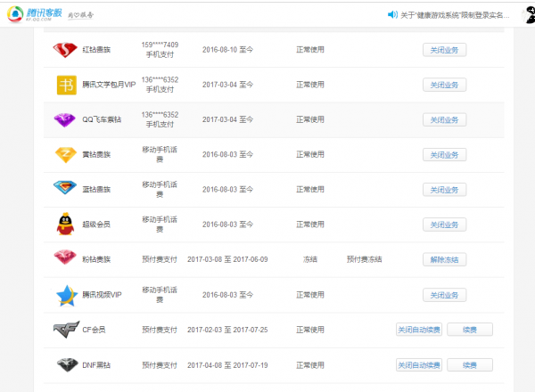Click the 黄钻贵族 service name
This screenshot has width=535, height=392.
96,155
